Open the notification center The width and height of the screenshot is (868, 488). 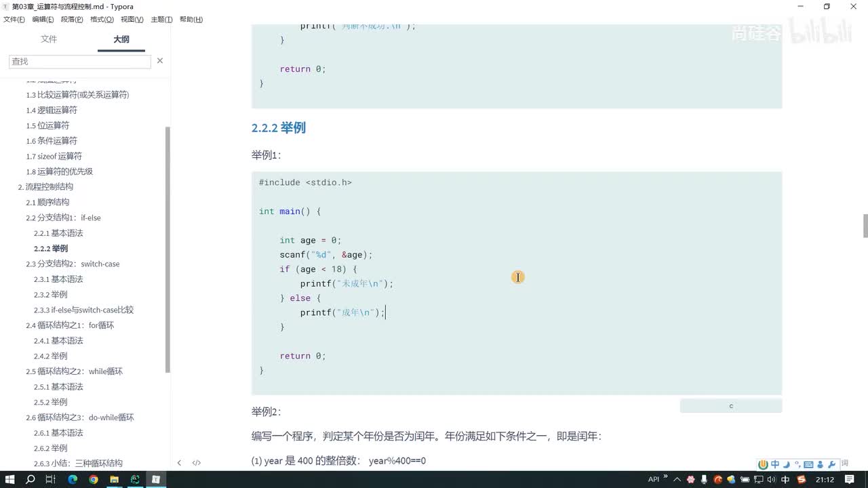coord(850,479)
